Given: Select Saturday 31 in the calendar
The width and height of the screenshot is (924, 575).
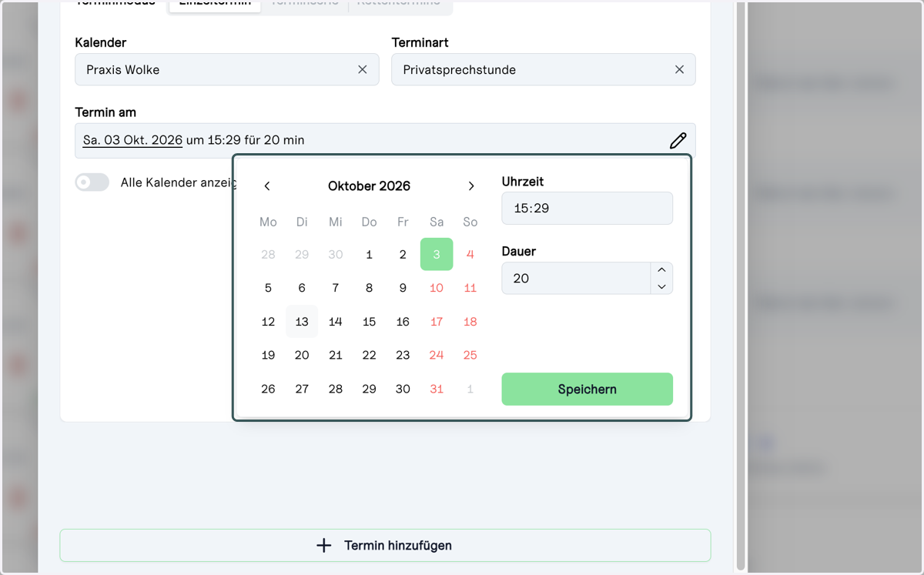Looking at the screenshot, I should point(437,389).
